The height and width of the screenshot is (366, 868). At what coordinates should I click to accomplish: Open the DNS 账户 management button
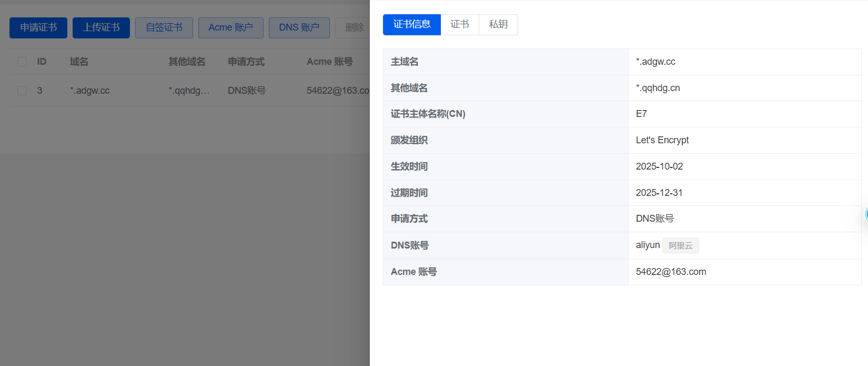(299, 27)
